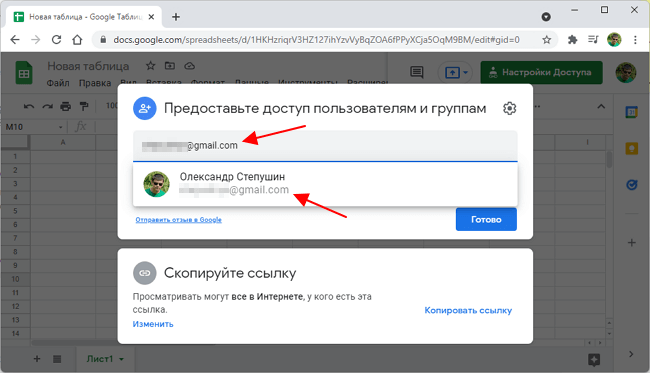Open a new browser tab
This screenshot has height=373, width=650.
(176, 17)
